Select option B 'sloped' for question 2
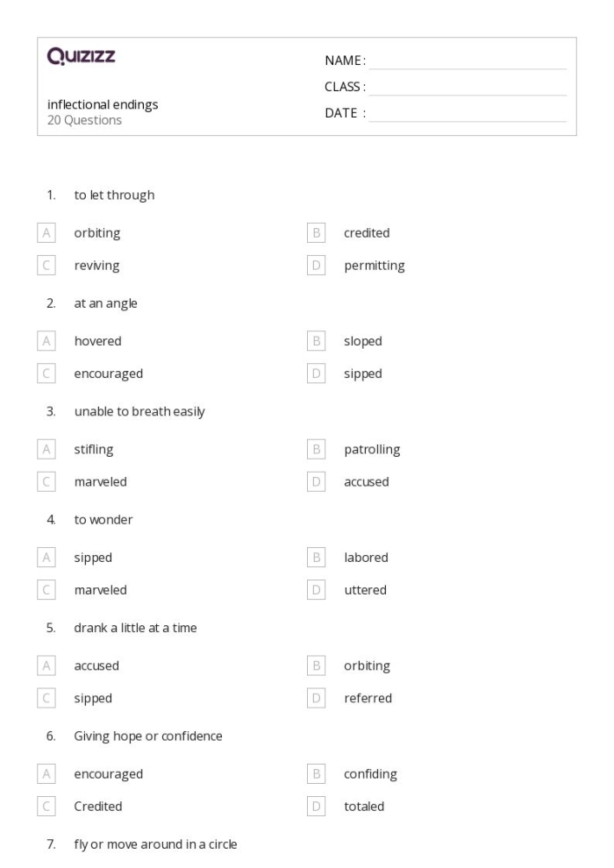Viewport: 614px width, 868px height. [317, 341]
